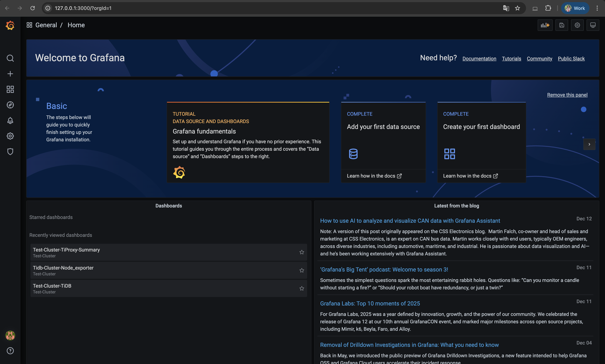Click the browser back arrow
Screen dimensions: 605x364
(x=7, y=8)
